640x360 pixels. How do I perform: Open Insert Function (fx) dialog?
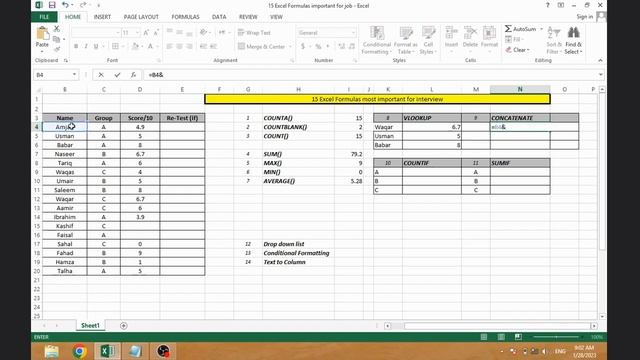(x=133, y=75)
